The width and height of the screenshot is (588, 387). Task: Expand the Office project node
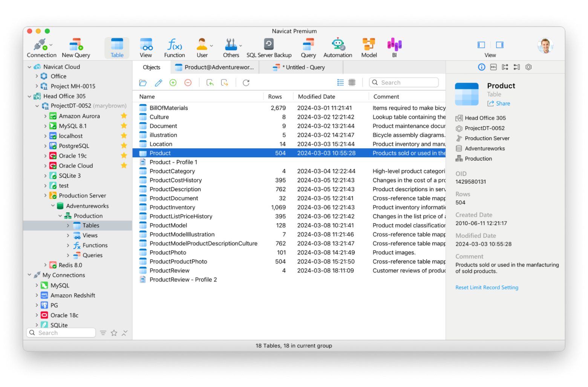(x=37, y=76)
